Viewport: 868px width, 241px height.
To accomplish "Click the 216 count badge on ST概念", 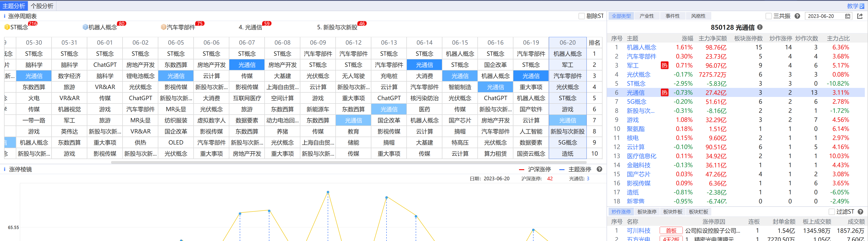I will coord(33,23).
